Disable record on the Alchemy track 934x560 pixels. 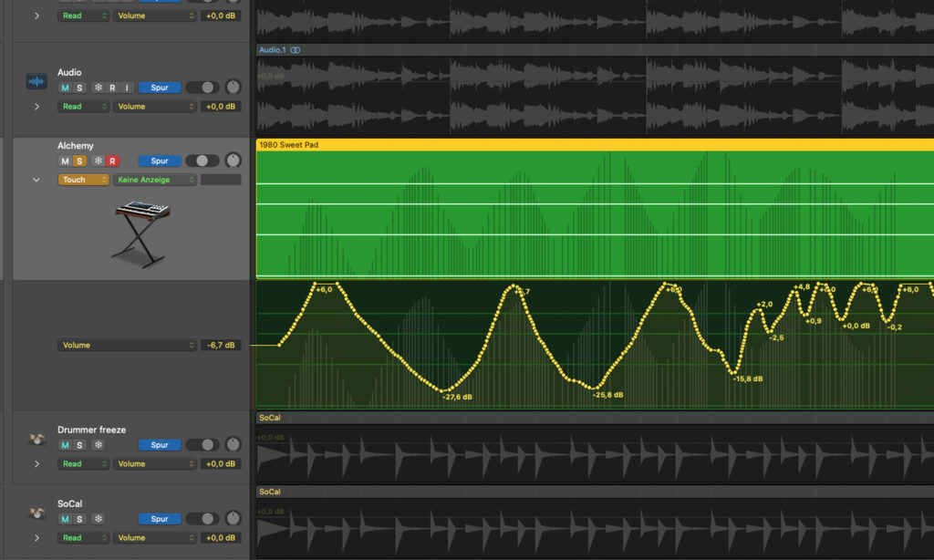click(x=112, y=161)
